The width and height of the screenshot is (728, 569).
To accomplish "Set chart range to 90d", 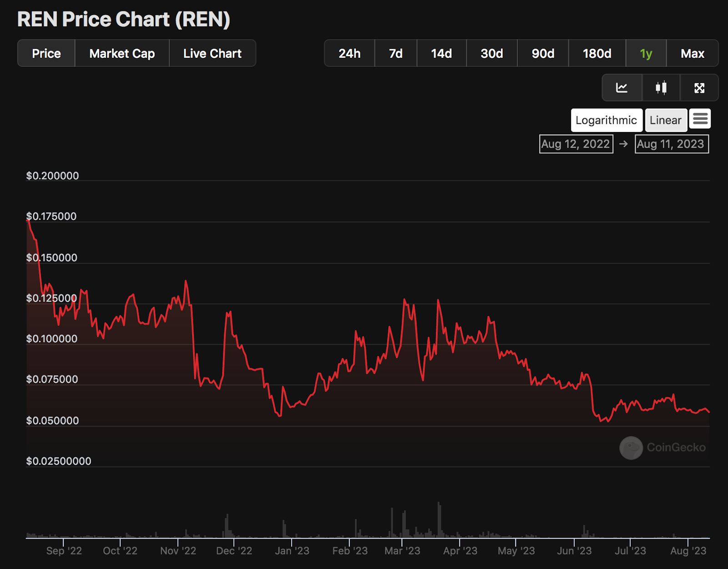I will [x=543, y=53].
